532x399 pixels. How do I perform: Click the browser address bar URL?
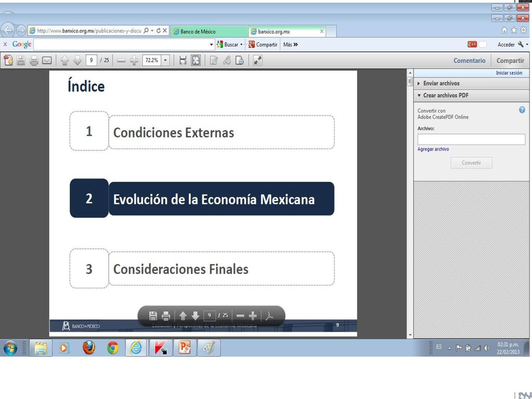click(89, 31)
